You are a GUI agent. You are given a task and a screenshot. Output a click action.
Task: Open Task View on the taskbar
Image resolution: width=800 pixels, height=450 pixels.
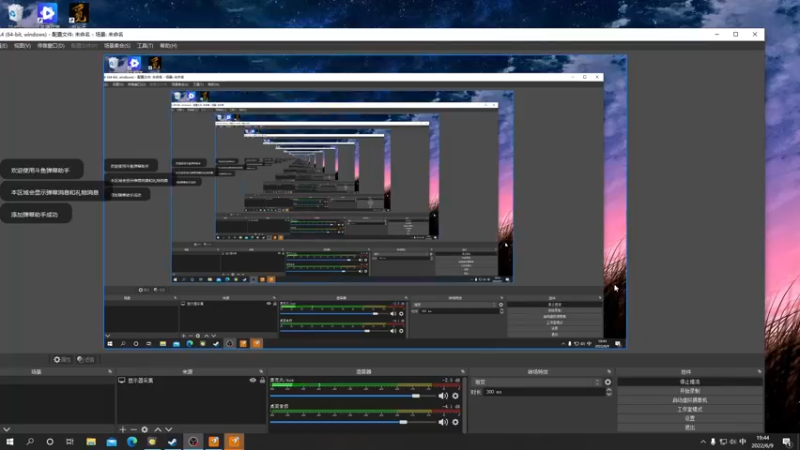click(70, 441)
